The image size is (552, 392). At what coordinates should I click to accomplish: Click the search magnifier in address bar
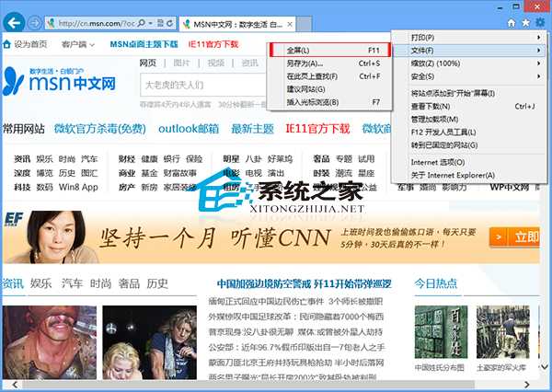pos(141,23)
